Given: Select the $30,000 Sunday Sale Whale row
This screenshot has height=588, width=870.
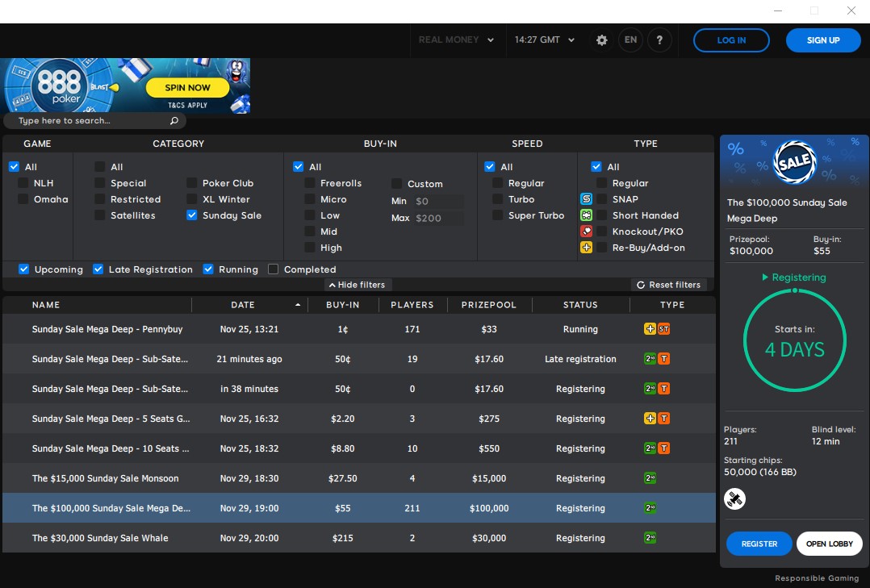Looking at the screenshot, I should 100,538.
